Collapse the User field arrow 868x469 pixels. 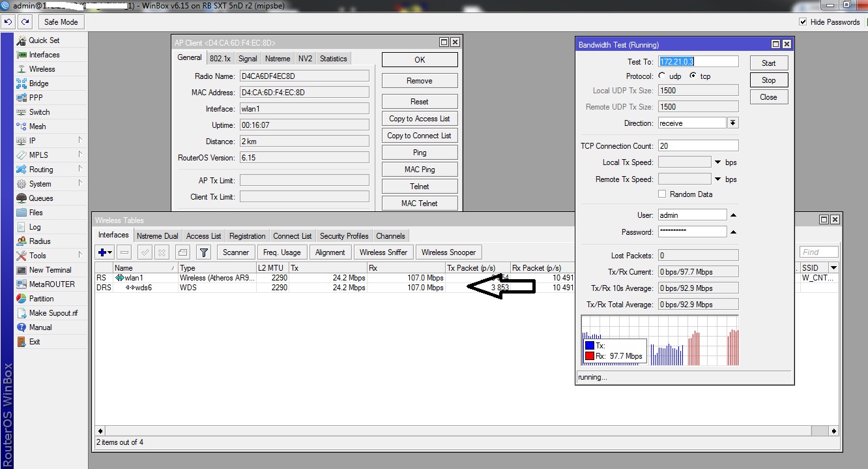coord(733,215)
